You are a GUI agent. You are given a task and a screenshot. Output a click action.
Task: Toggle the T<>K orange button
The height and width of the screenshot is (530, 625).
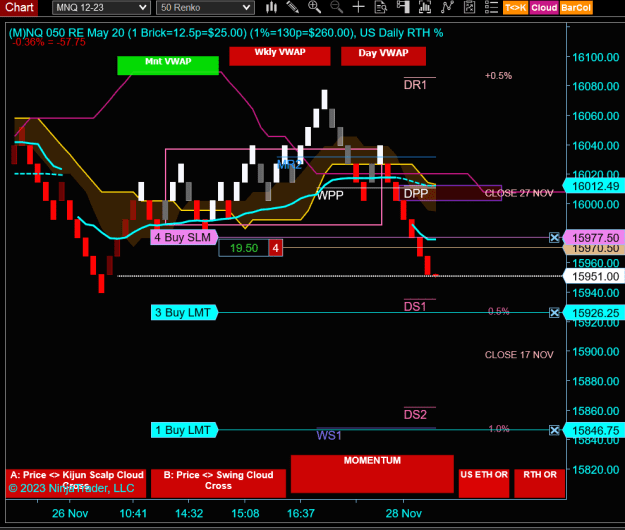point(516,8)
